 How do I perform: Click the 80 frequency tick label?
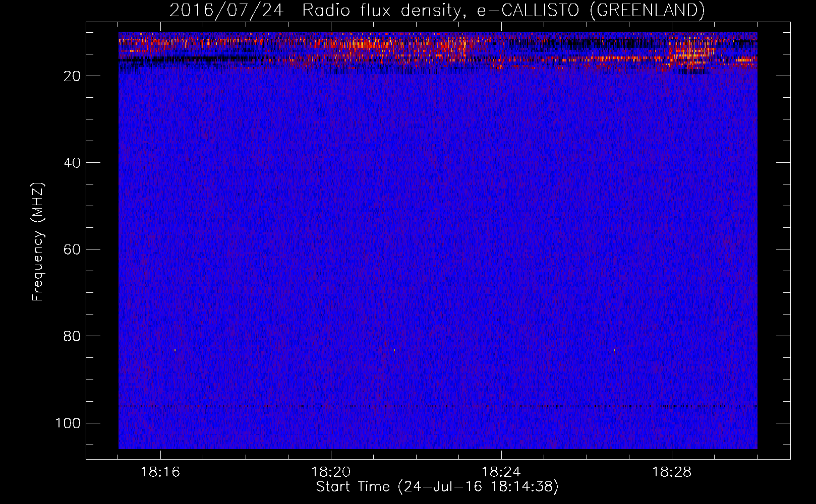tap(72, 336)
